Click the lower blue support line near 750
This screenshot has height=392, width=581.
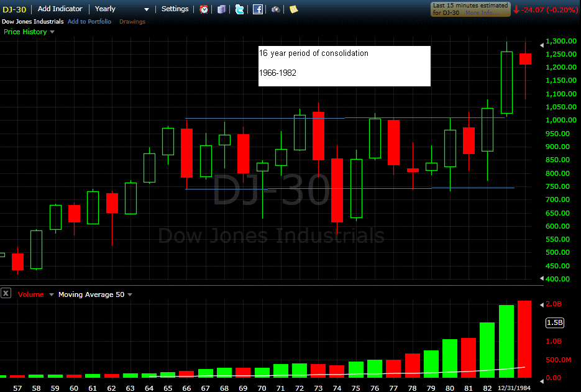[x=349, y=189]
